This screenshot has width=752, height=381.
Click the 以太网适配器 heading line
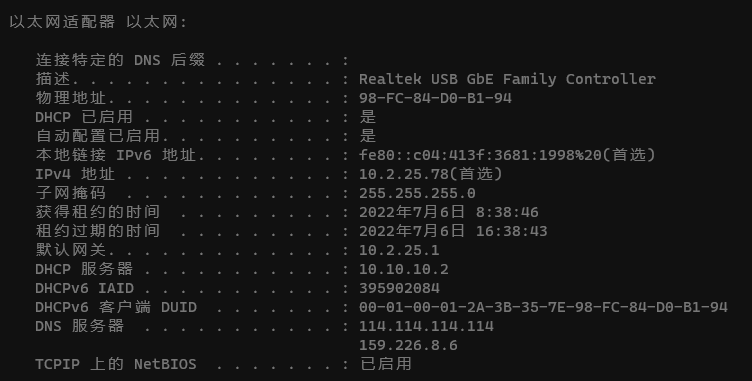pyautogui.click(x=98, y=22)
